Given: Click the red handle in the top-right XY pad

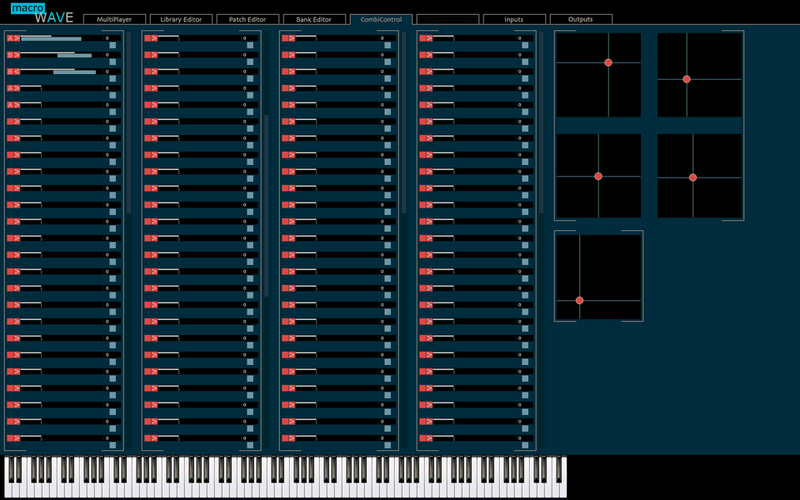Looking at the screenshot, I should pyautogui.click(x=687, y=79).
